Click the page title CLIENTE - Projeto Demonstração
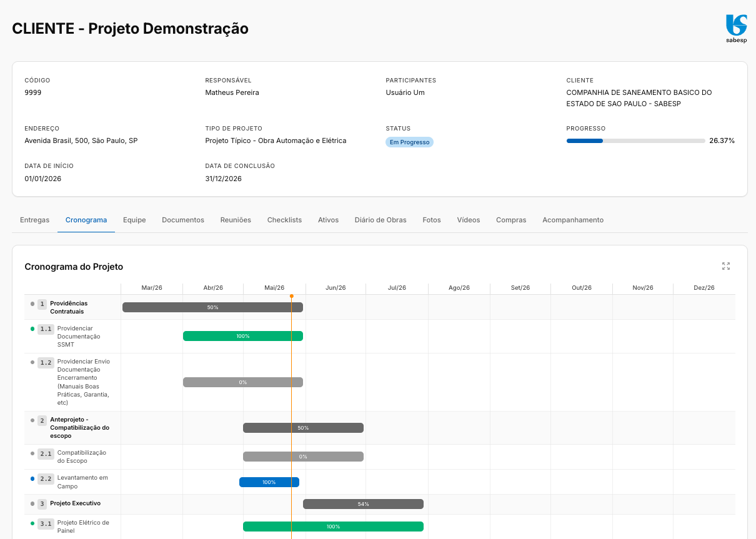 pyautogui.click(x=130, y=29)
